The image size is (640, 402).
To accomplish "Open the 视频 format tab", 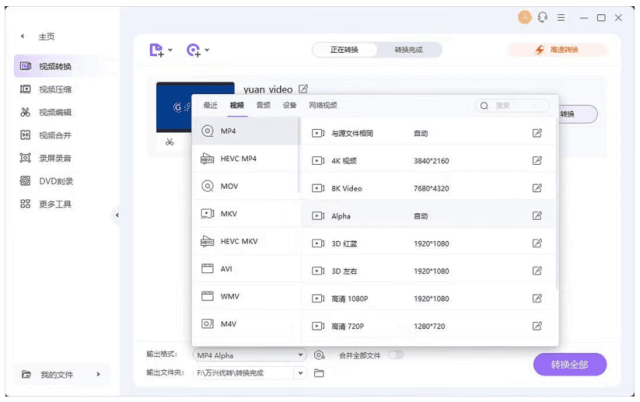I will click(237, 105).
